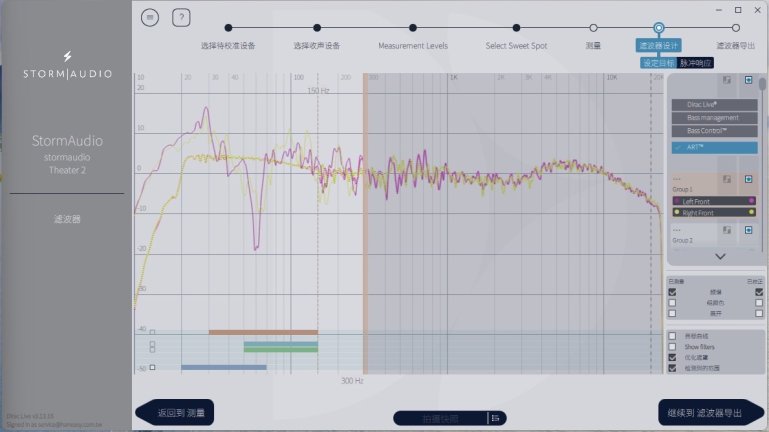Toggle the Show filters checkbox
Screen dimensions: 769x432
tap(672, 346)
